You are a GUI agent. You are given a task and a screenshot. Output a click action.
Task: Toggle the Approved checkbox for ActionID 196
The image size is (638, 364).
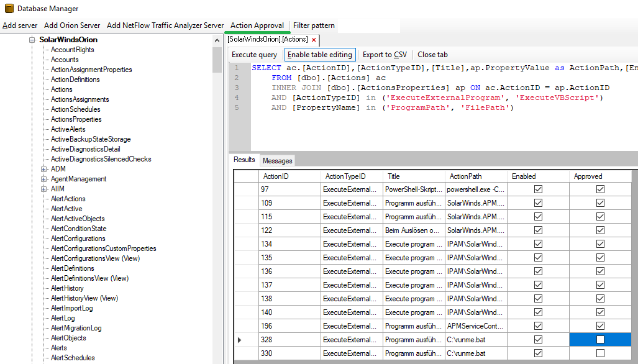600,326
